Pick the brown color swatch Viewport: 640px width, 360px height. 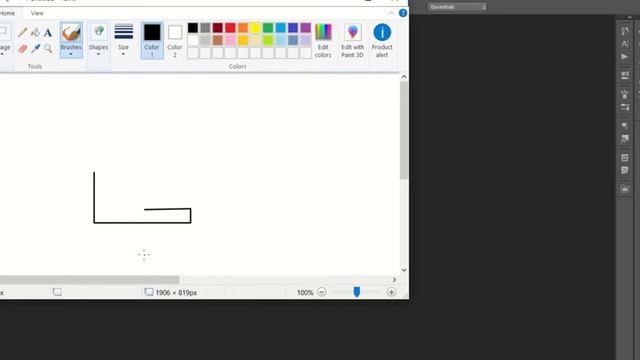coord(218,40)
